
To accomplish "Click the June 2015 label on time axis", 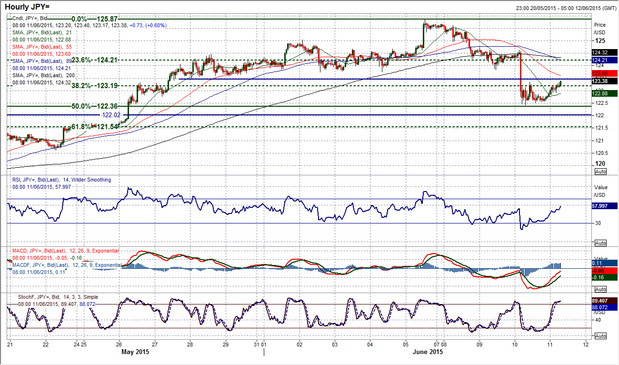I will 428,352.
